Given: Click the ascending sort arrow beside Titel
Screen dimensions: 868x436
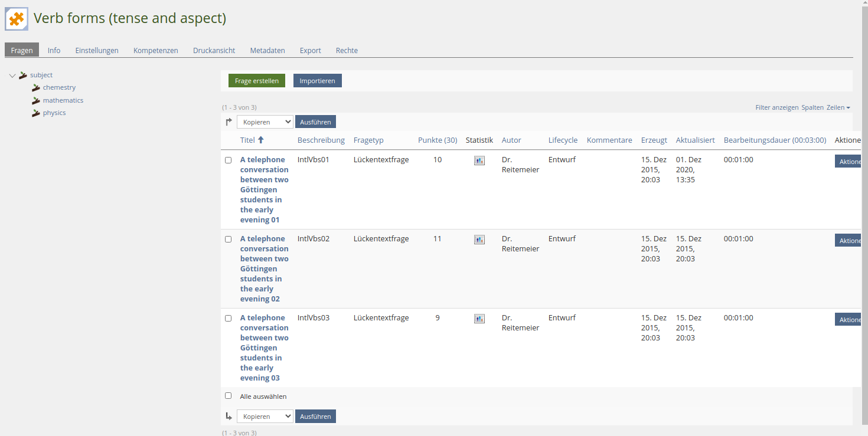Looking at the screenshot, I should coord(261,140).
